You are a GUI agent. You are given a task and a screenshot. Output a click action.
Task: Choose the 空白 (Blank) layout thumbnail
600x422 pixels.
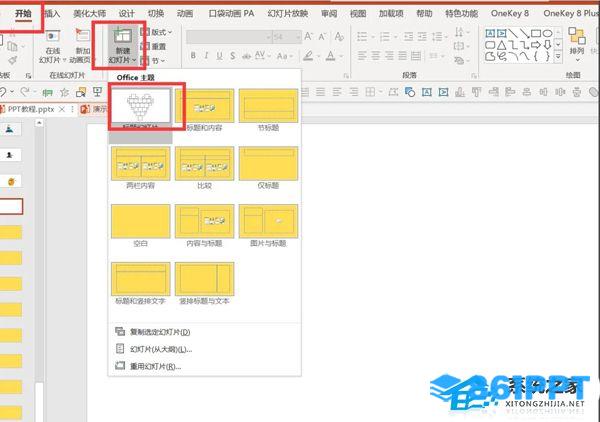[x=140, y=221]
